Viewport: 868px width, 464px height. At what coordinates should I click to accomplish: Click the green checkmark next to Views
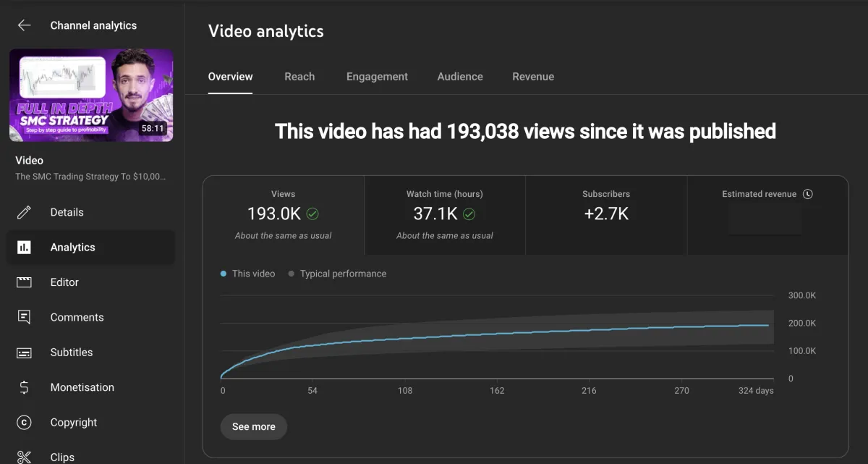pyautogui.click(x=312, y=214)
